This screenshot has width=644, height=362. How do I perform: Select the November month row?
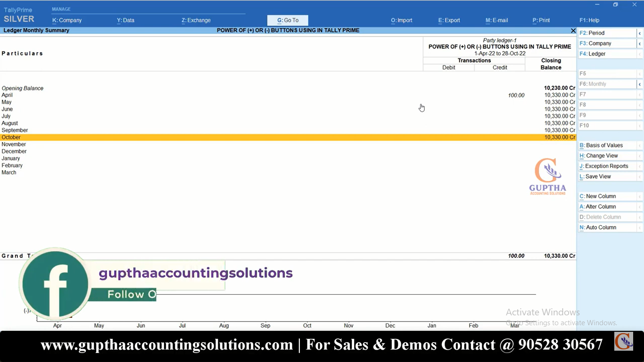pyautogui.click(x=288, y=145)
